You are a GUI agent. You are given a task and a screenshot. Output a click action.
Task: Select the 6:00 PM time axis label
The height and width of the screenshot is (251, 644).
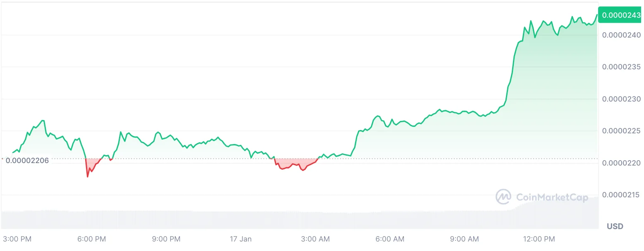click(92, 239)
